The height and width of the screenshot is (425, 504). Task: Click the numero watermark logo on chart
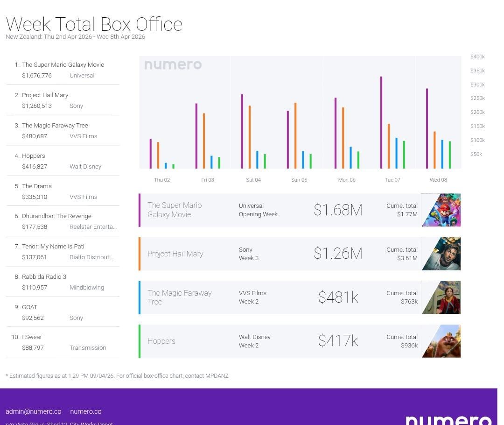click(173, 65)
